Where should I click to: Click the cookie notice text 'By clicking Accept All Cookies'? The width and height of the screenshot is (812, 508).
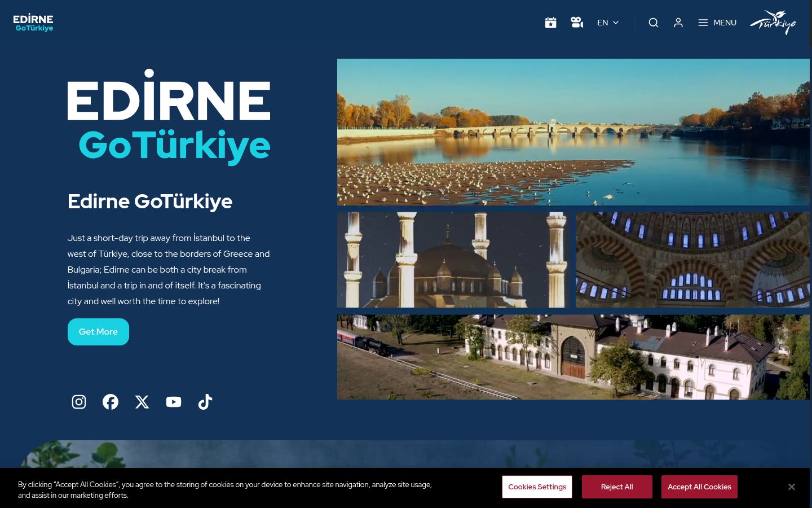coord(225,490)
